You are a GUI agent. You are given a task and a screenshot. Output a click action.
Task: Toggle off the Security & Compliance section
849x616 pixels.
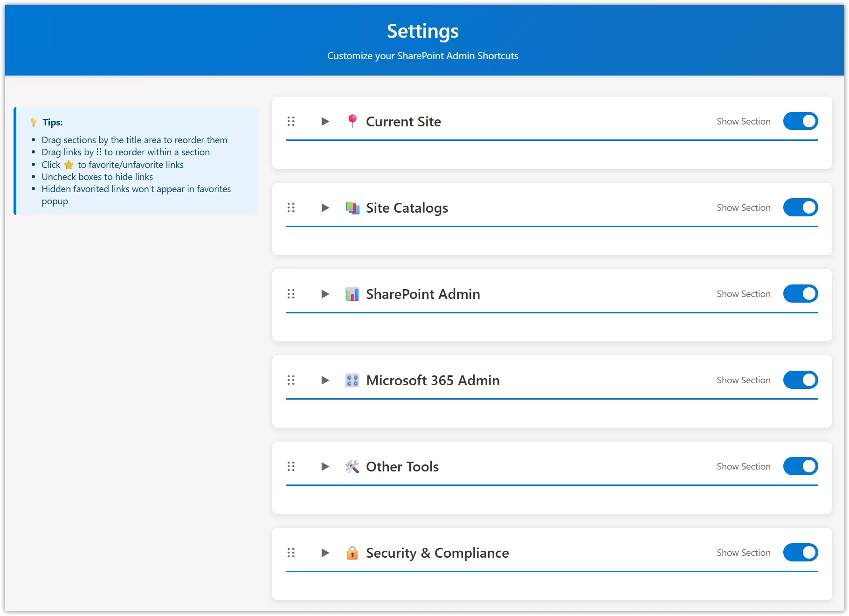(x=801, y=553)
